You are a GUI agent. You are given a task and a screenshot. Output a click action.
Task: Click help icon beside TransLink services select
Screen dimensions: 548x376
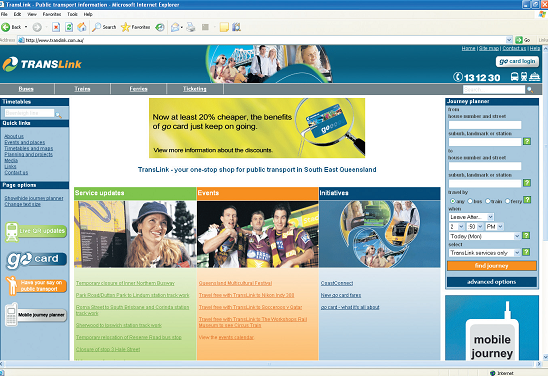click(x=526, y=252)
